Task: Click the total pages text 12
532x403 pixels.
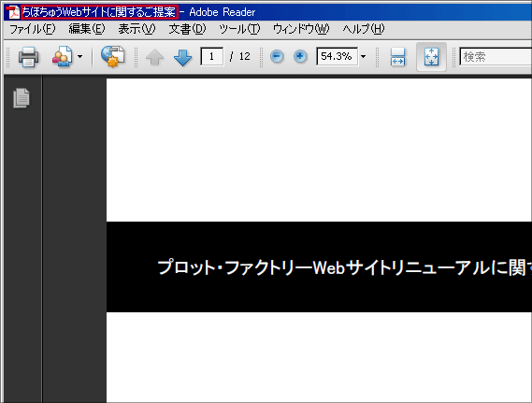Action: tap(245, 56)
